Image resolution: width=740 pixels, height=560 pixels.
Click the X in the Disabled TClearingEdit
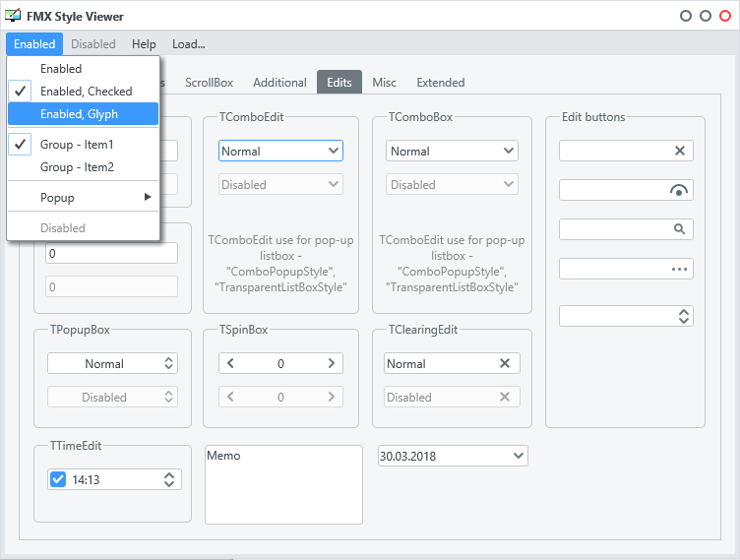tap(505, 397)
